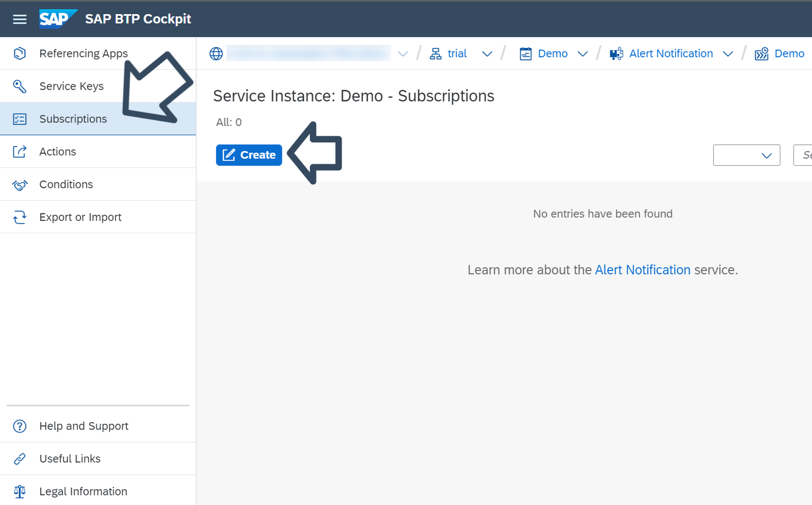Expand the Demo space breadcrumb chevron
This screenshot has height=505, width=812.
pyautogui.click(x=583, y=54)
